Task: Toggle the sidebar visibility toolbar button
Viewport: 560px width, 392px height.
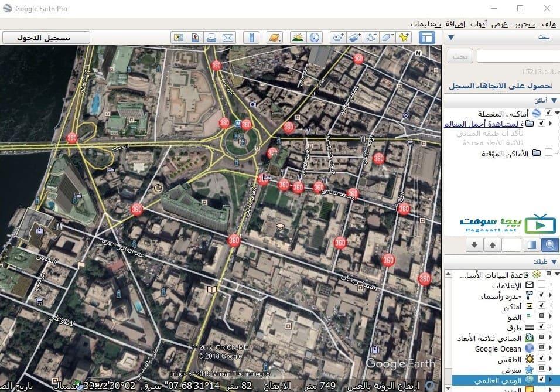Action: tap(426, 38)
